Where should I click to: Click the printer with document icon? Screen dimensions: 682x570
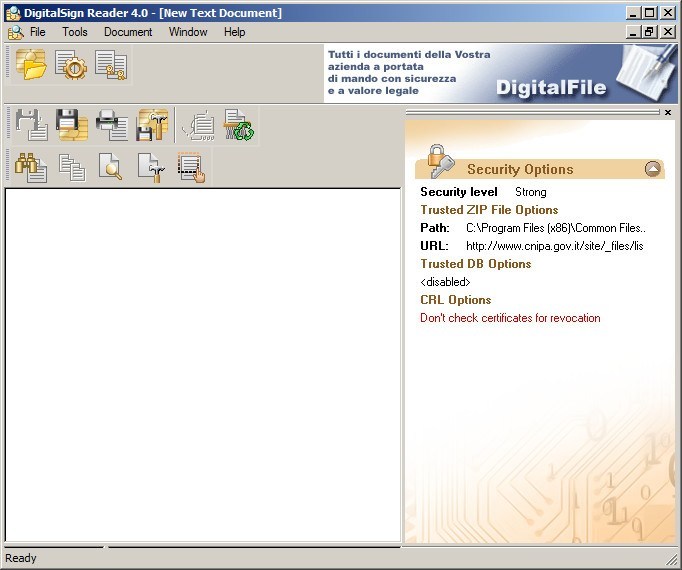click(112, 125)
